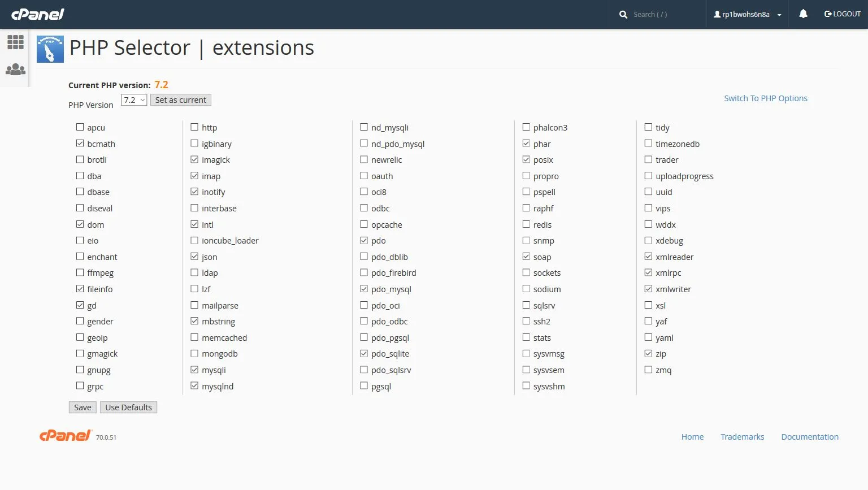Enable the opcache extension checkbox
The height and width of the screenshot is (490, 868).
tap(364, 224)
